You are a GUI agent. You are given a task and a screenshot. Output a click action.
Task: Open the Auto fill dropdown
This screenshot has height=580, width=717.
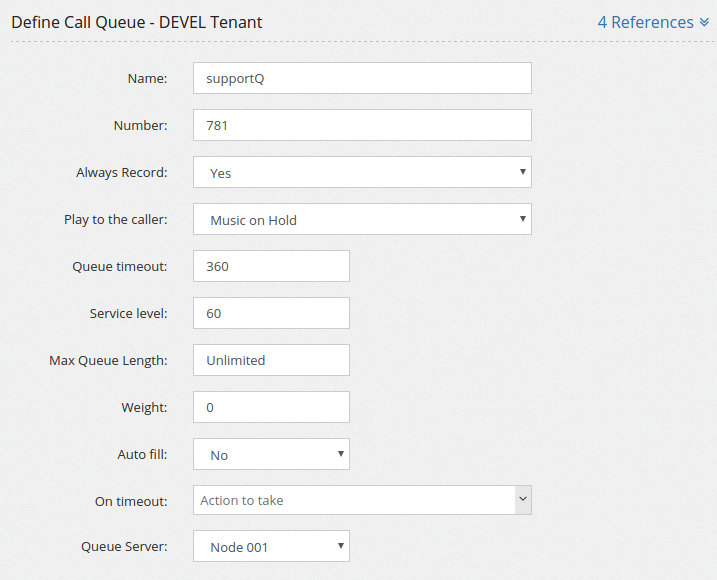tap(271, 454)
